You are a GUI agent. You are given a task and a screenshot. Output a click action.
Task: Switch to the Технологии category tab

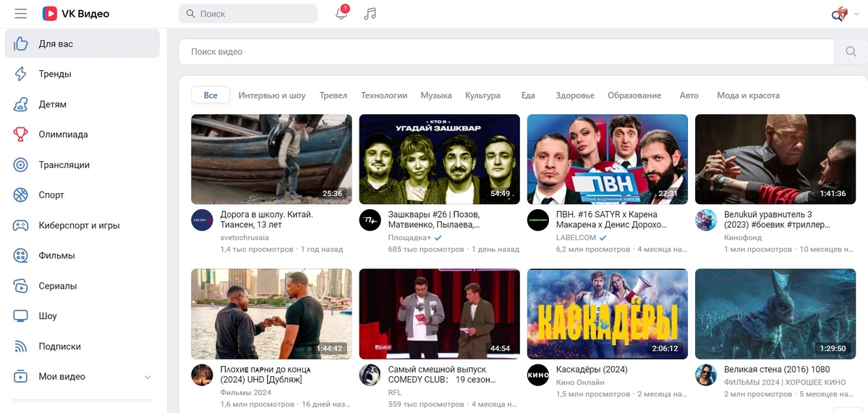tap(384, 95)
